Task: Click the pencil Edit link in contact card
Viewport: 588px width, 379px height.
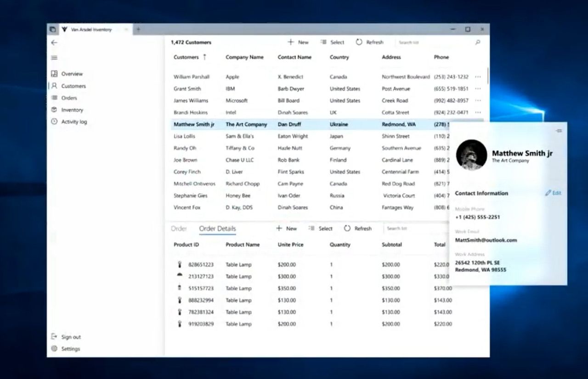Action: click(x=553, y=193)
